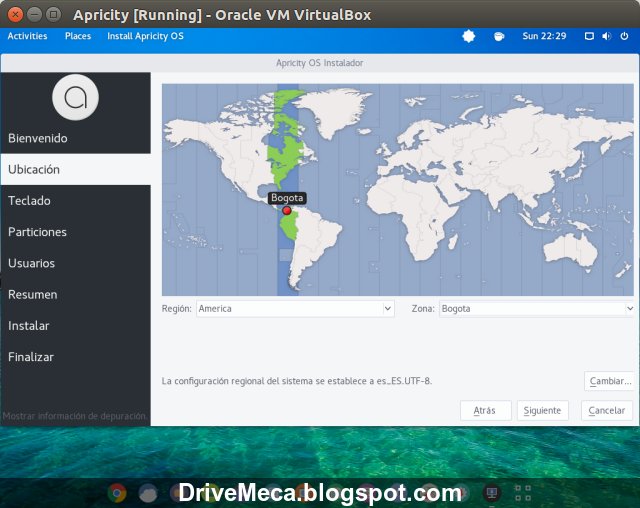
Task: Click the coffee cup tray icon
Action: click(499, 36)
